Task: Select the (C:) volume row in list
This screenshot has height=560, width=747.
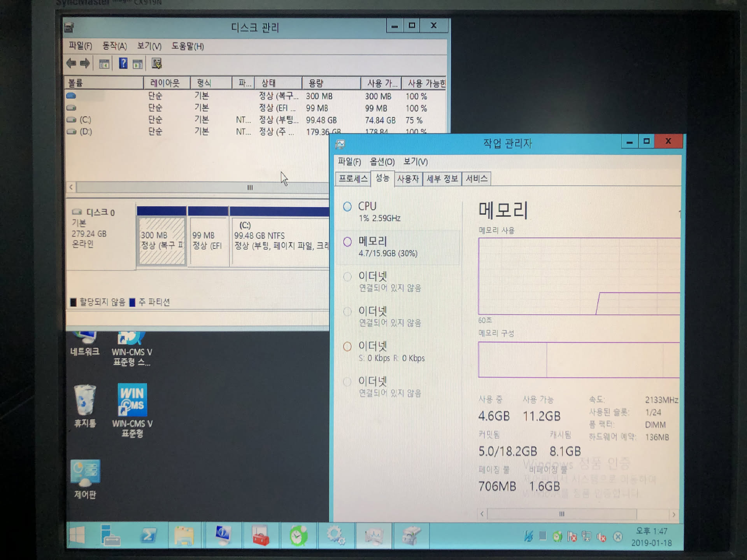Action: [x=85, y=120]
